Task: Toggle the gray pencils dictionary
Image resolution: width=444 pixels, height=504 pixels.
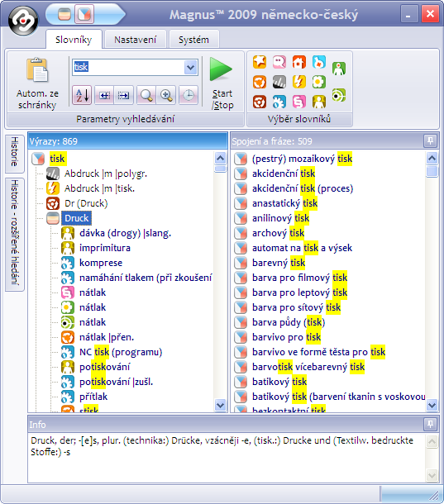Action: [279, 82]
